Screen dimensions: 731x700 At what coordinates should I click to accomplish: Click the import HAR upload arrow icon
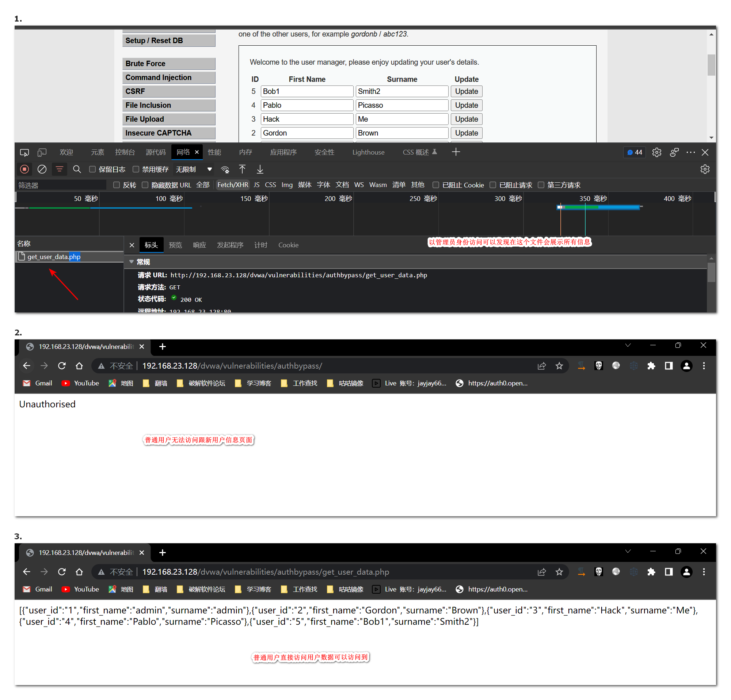243,169
